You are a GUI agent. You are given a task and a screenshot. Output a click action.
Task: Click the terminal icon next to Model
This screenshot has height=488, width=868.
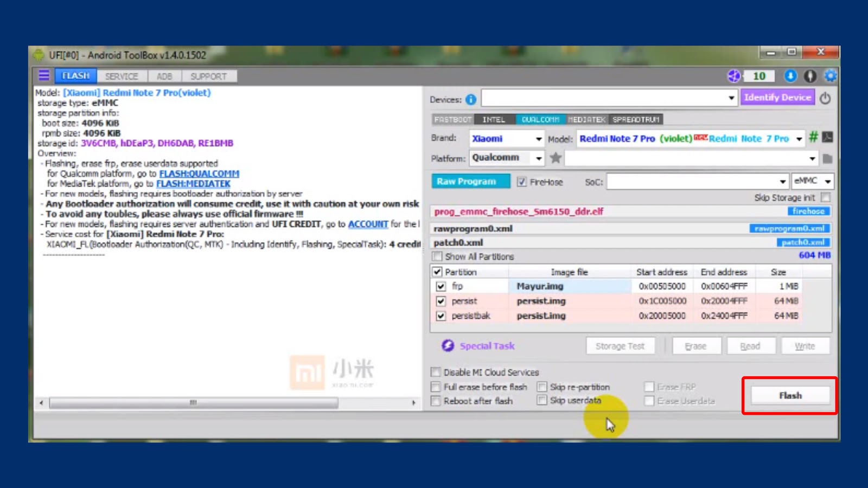827,137
